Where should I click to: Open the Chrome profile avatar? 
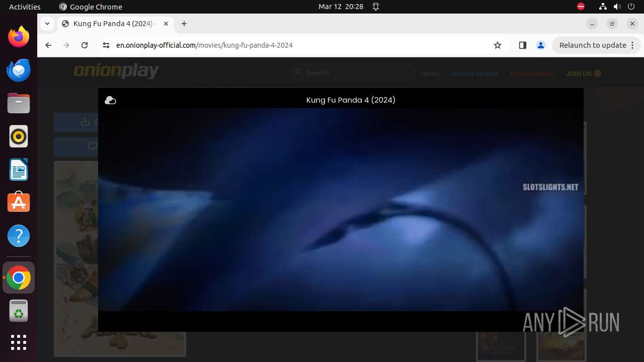point(541,45)
